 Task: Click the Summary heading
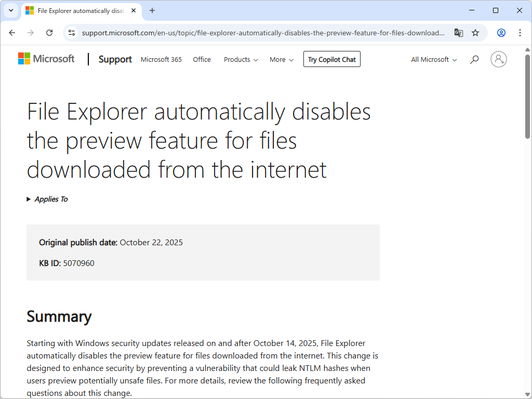click(59, 316)
